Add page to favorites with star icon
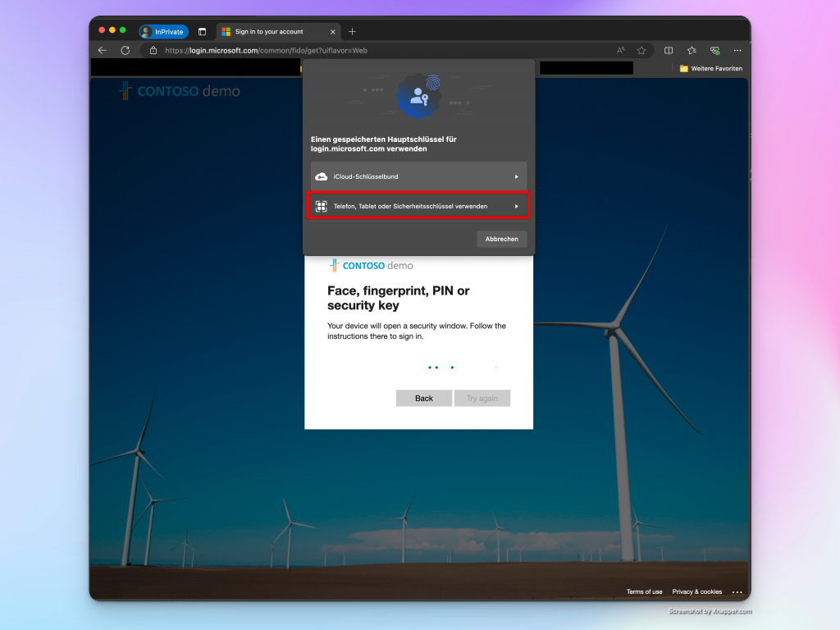 tap(641, 50)
